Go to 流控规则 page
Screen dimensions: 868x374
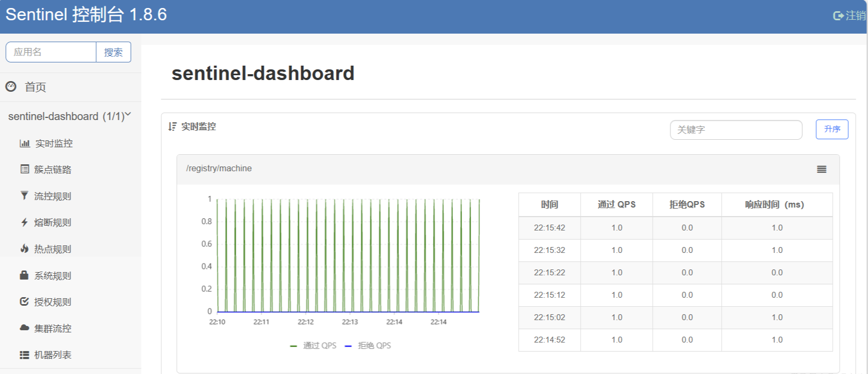click(53, 196)
